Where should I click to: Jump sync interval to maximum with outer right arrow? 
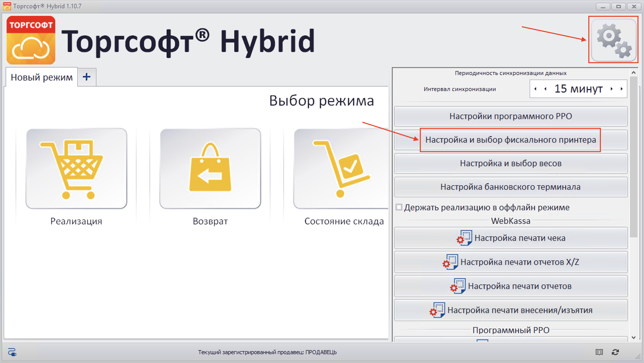[x=621, y=89]
